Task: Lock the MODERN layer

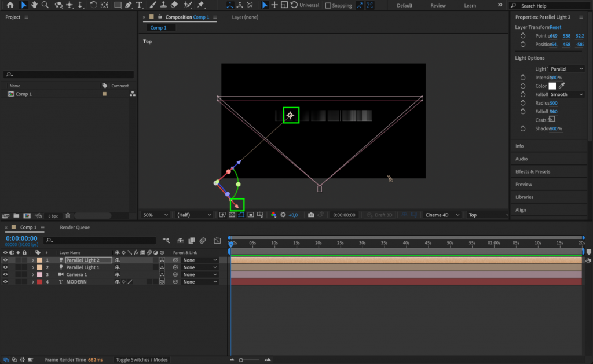Action: click(x=24, y=282)
